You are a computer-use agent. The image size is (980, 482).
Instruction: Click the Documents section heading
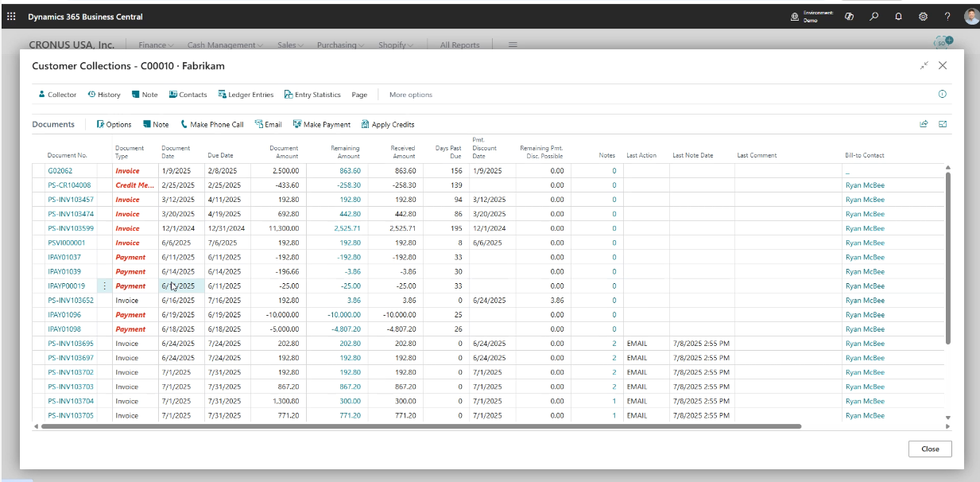click(53, 124)
